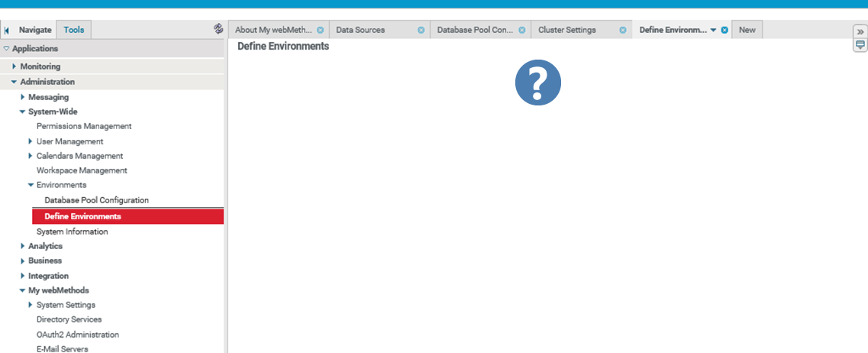Collapse the Administration node
This screenshot has width=868, height=353.
pyautogui.click(x=14, y=82)
